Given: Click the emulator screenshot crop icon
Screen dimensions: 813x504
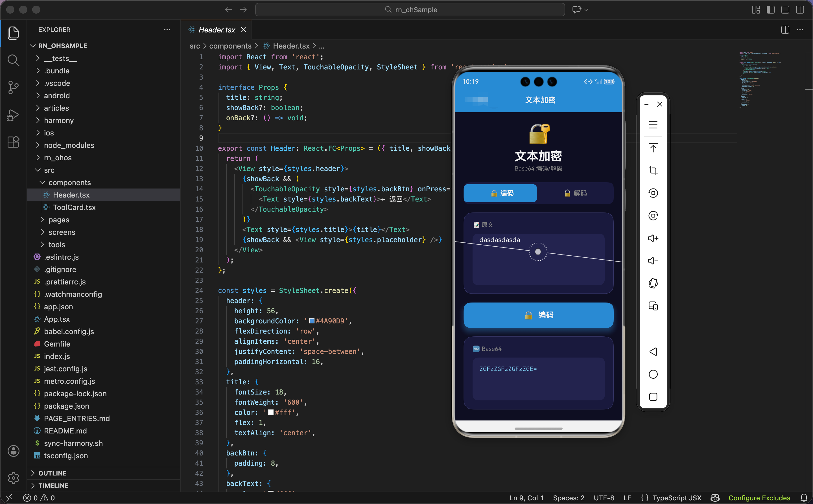Looking at the screenshot, I should coord(653,170).
